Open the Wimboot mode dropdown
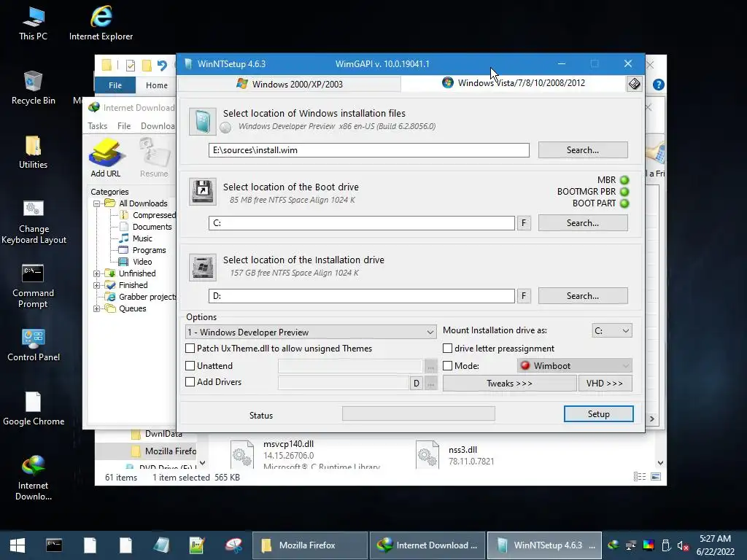 [575, 366]
